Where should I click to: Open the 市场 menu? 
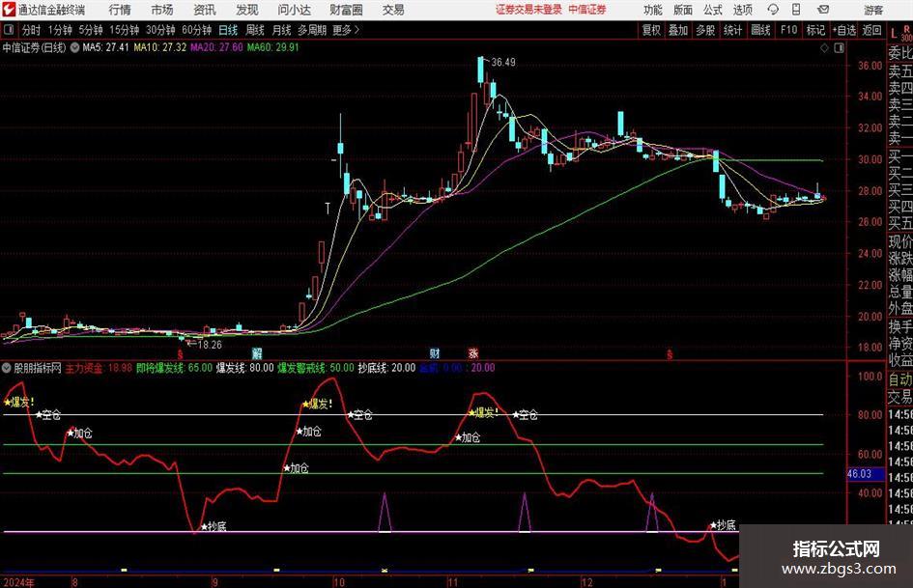click(162, 10)
